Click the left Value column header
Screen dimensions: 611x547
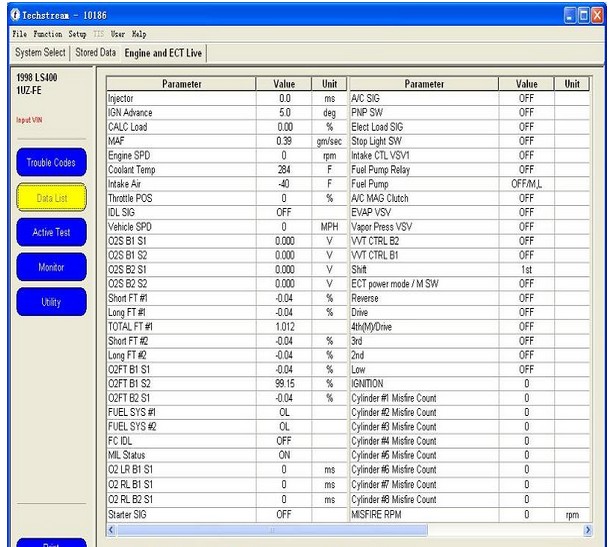pyautogui.click(x=284, y=84)
